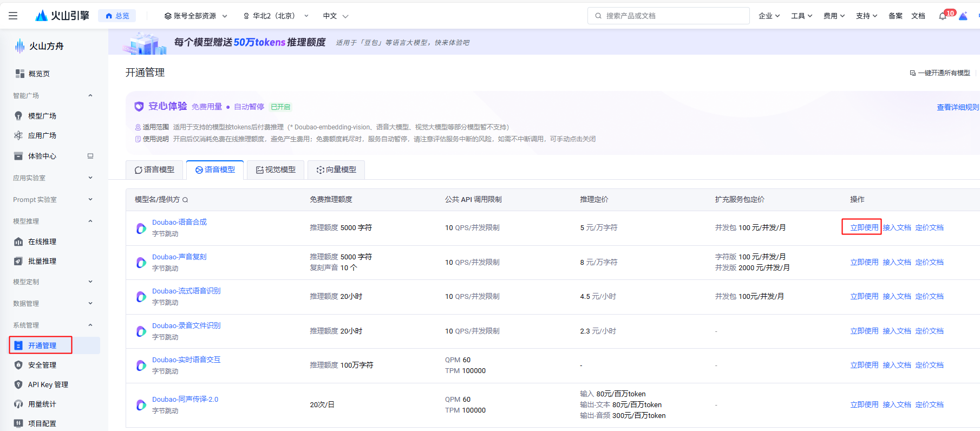Click 一键开通所有模型 button

pyautogui.click(x=940, y=73)
